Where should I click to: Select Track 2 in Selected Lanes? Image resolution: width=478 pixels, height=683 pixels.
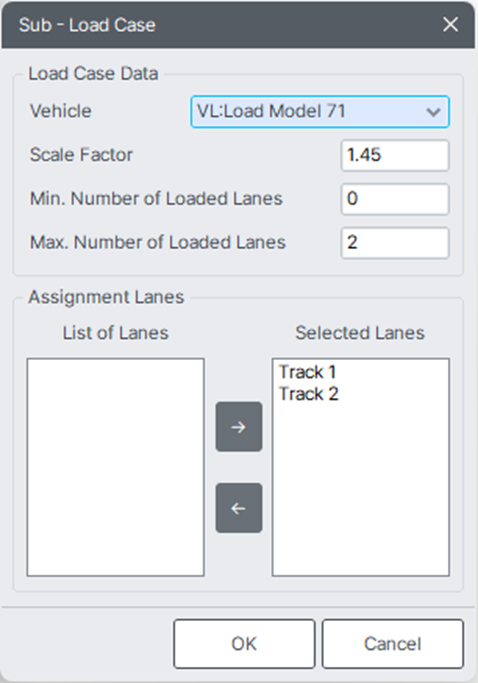[308, 394]
